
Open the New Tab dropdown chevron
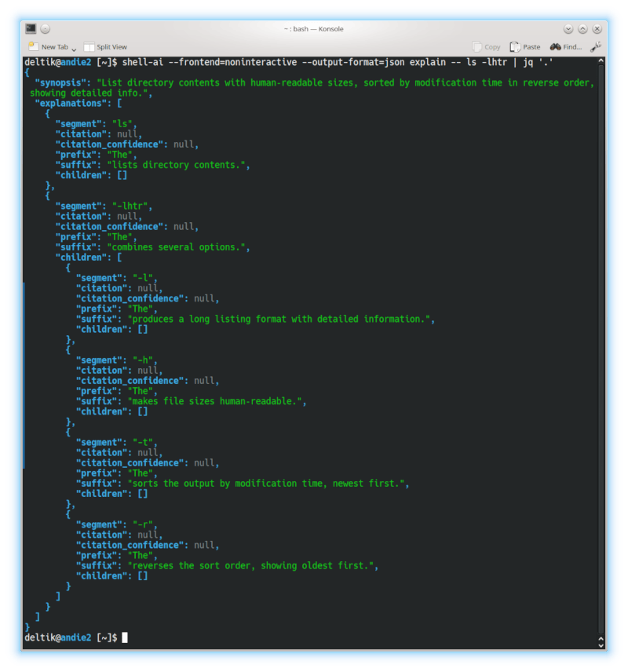click(72, 48)
